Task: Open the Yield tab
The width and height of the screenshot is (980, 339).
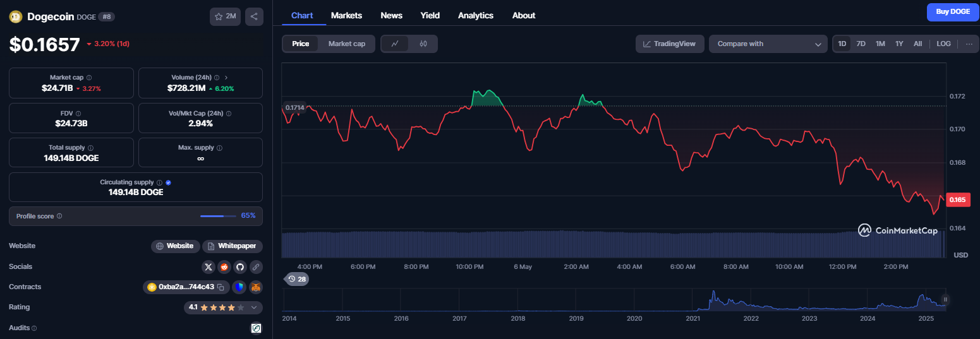Action: 430,15
